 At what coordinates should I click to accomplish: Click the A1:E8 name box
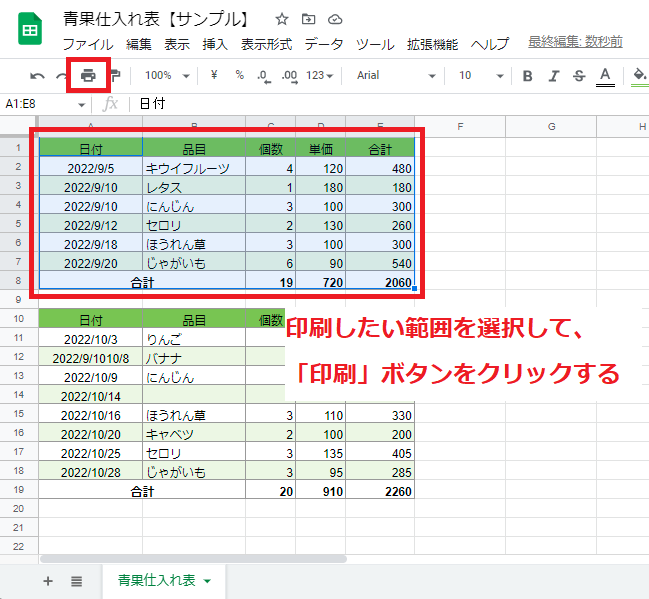point(40,103)
